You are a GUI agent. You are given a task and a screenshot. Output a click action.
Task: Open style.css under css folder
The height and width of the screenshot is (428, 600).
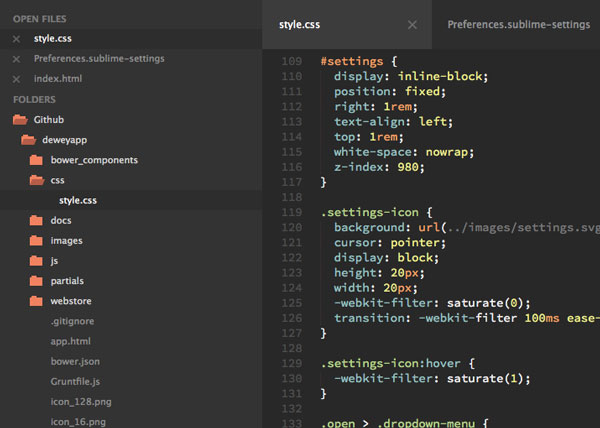[78, 200]
